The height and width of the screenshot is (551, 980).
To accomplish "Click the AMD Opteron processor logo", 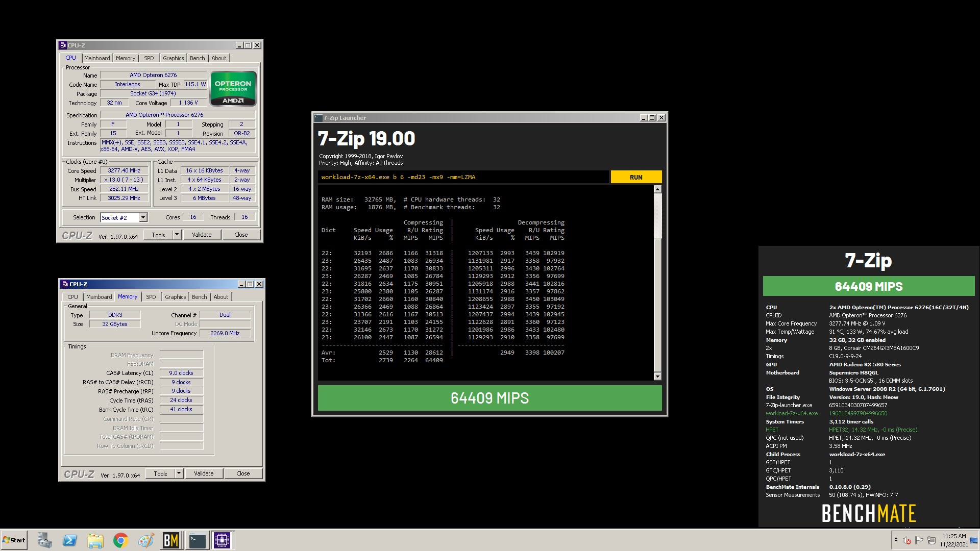I will (233, 89).
